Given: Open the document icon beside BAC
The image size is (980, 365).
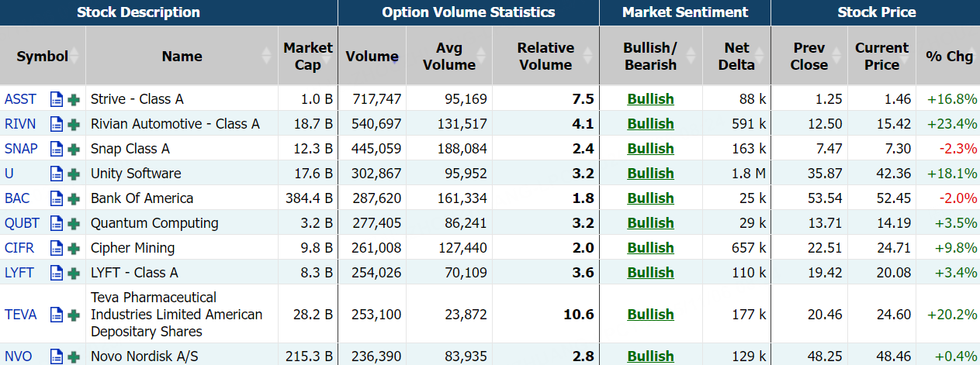Looking at the screenshot, I should (56, 198).
